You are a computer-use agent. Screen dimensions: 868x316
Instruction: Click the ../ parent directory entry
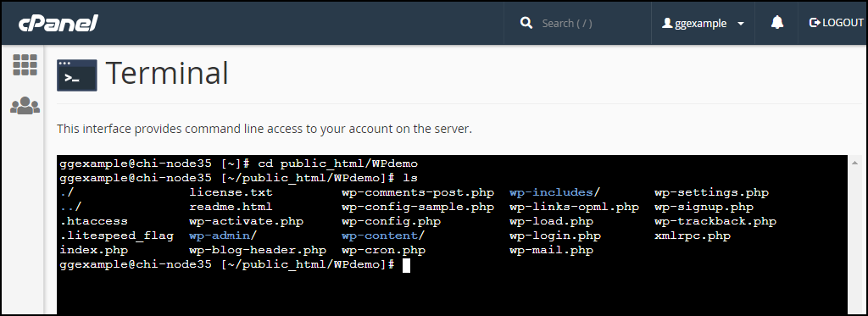[x=71, y=207]
